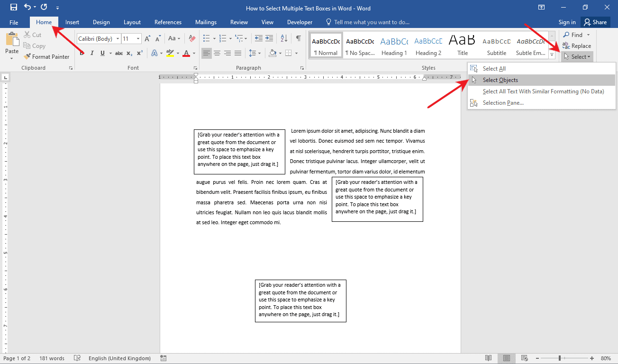Click the Share button
This screenshot has width=618, height=364.
click(596, 22)
